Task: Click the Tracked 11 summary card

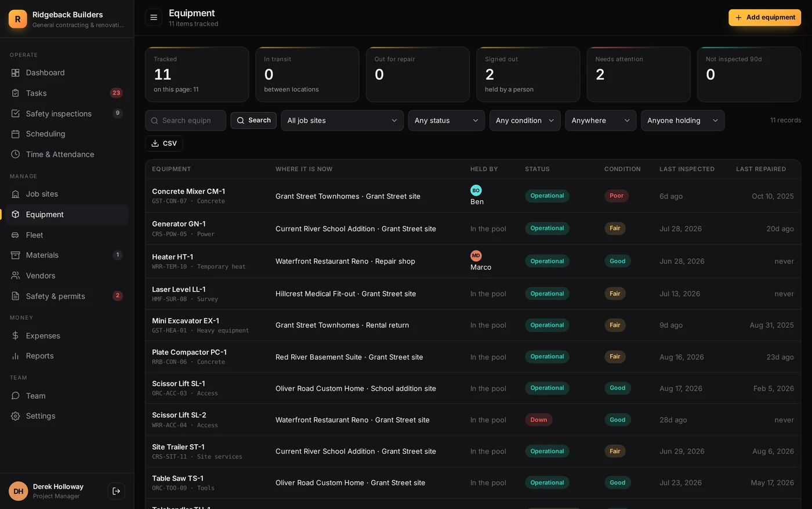Action: (x=197, y=74)
